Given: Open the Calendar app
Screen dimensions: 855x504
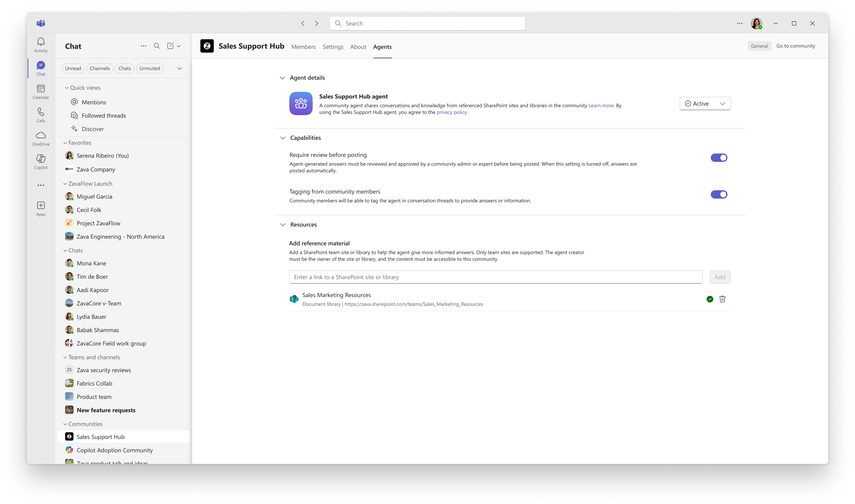Looking at the screenshot, I should tap(41, 92).
